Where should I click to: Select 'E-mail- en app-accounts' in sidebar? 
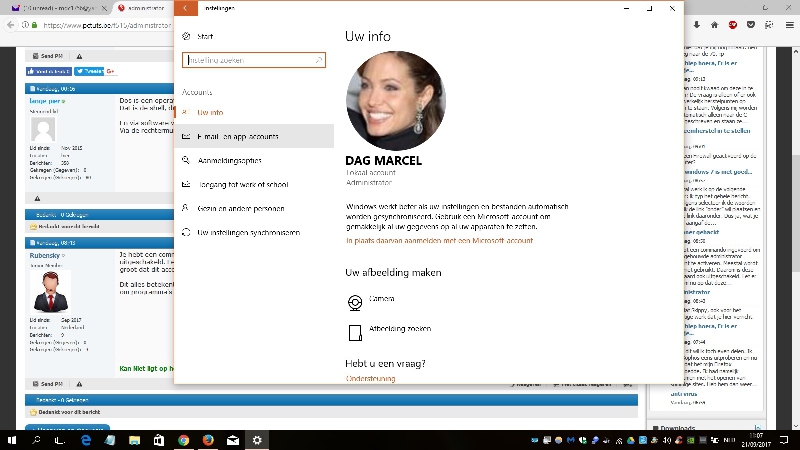(237, 136)
